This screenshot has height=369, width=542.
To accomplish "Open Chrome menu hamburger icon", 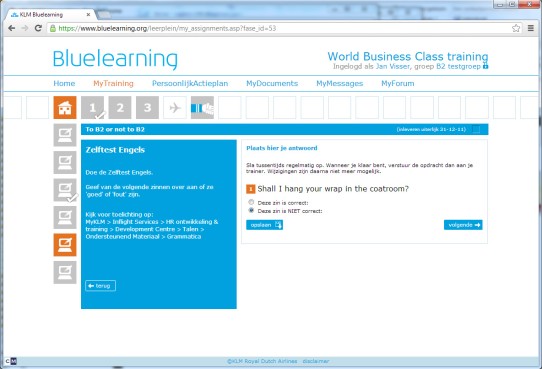I will click(531, 28).
